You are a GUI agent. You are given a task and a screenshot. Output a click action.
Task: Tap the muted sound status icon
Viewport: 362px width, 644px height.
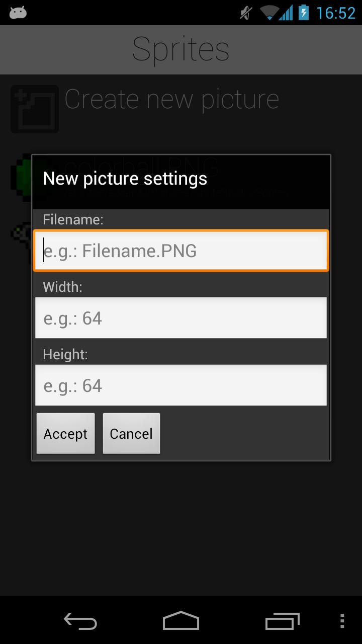tap(246, 12)
